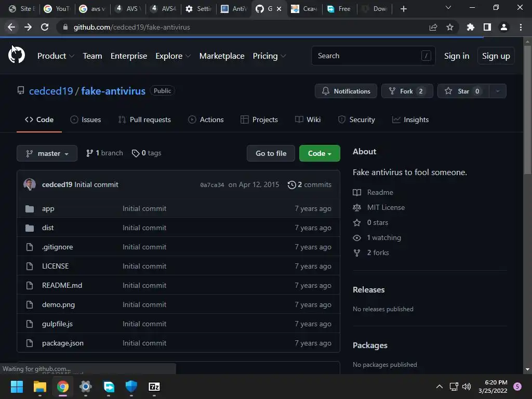
Task: View 0 tags link
Action: 147,153
